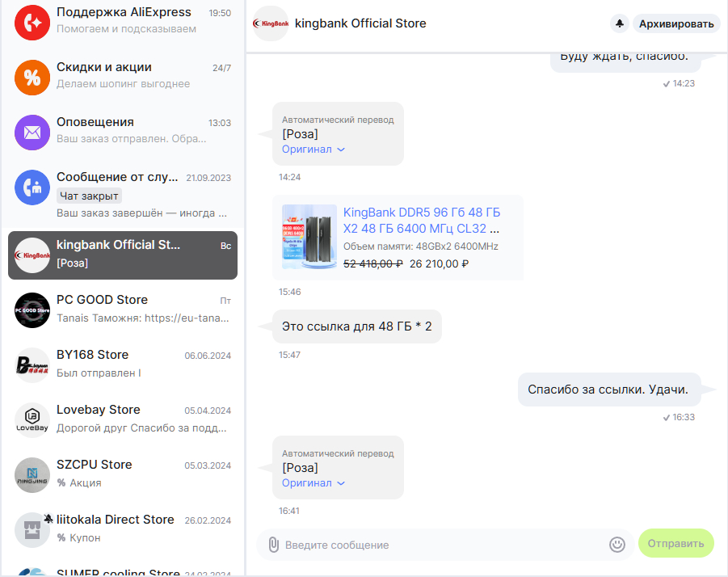Click the SZCPU Store avatar
728x577 pixels.
point(32,475)
